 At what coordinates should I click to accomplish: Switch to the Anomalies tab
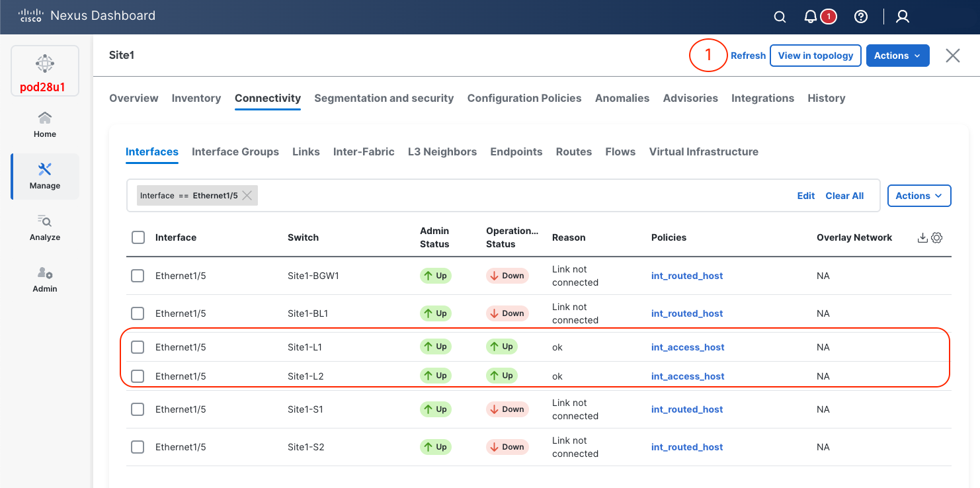click(622, 98)
